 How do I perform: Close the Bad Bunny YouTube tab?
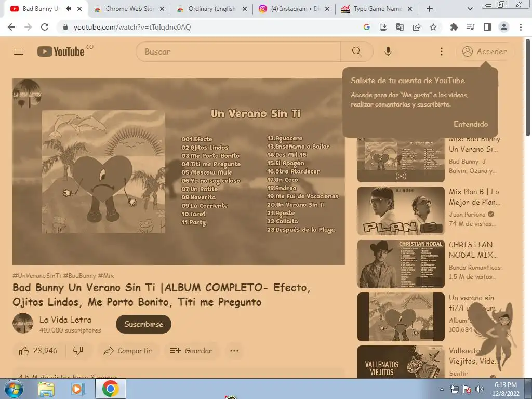coord(79,9)
